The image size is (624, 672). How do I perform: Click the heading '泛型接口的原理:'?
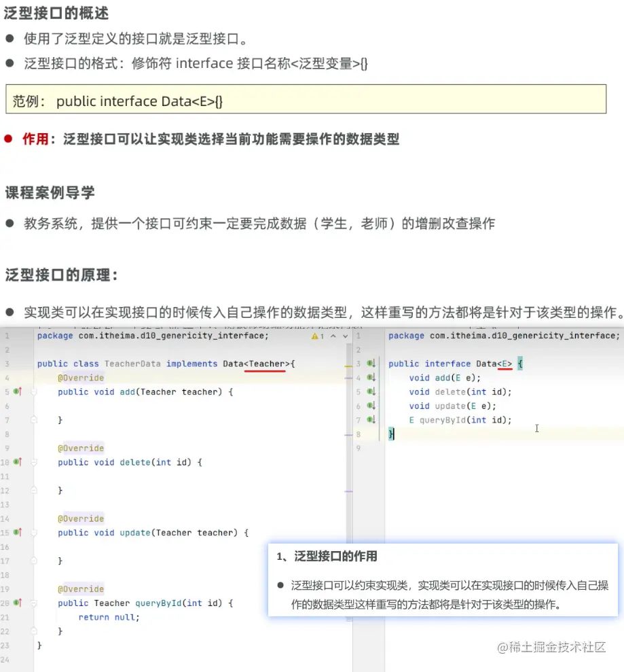tap(61, 275)
